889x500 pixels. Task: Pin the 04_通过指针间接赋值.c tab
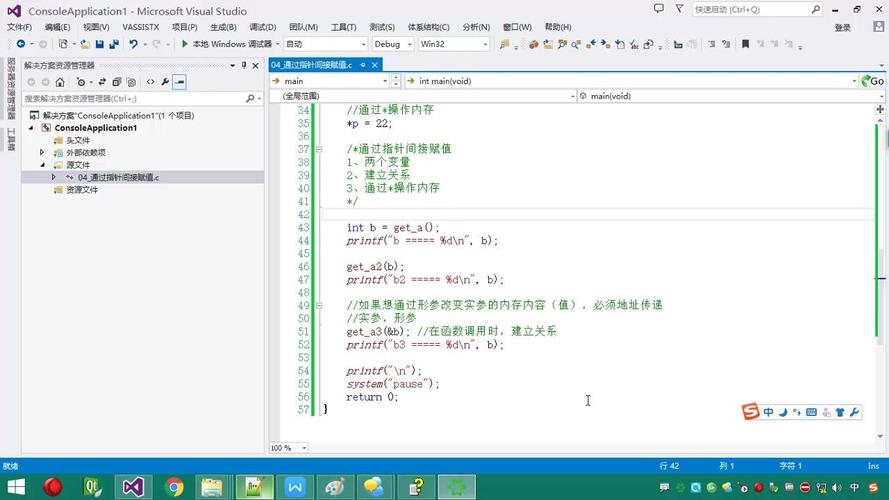click(363, 65)
